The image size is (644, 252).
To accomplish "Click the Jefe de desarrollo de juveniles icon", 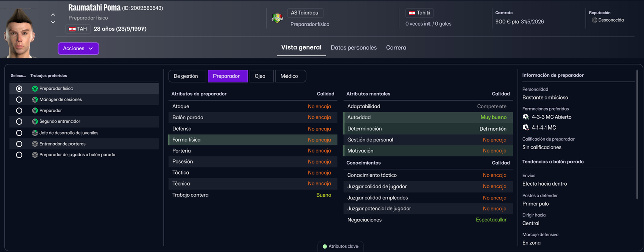I will click(35, 133).
